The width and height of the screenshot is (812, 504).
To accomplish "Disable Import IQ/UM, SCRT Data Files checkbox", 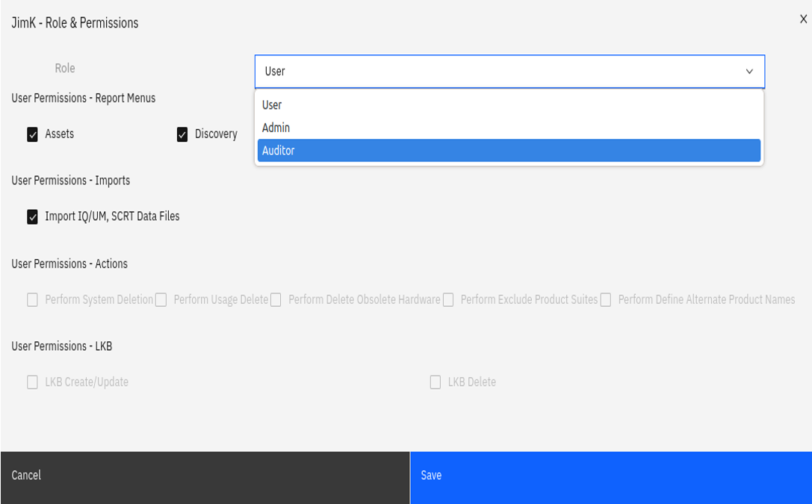I will pyautogui.click(x=33, y=217).
